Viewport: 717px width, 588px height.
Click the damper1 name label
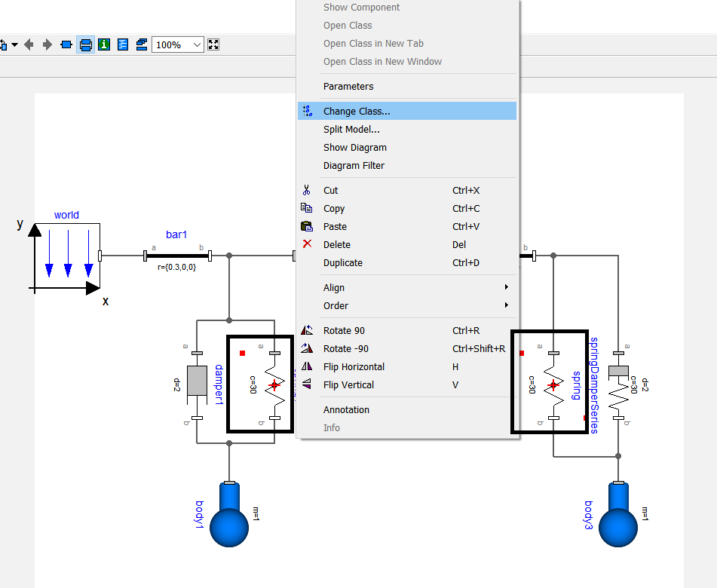(x=219, y=385)
